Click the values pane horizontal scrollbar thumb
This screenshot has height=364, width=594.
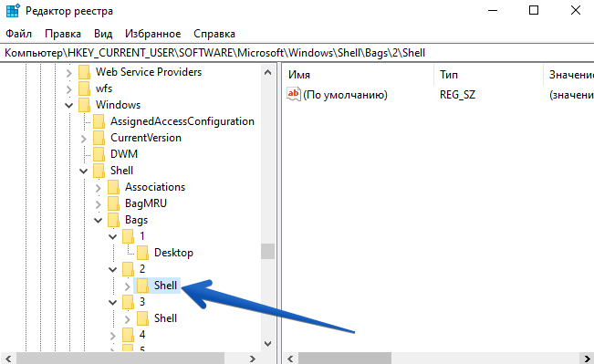[345, 359]
